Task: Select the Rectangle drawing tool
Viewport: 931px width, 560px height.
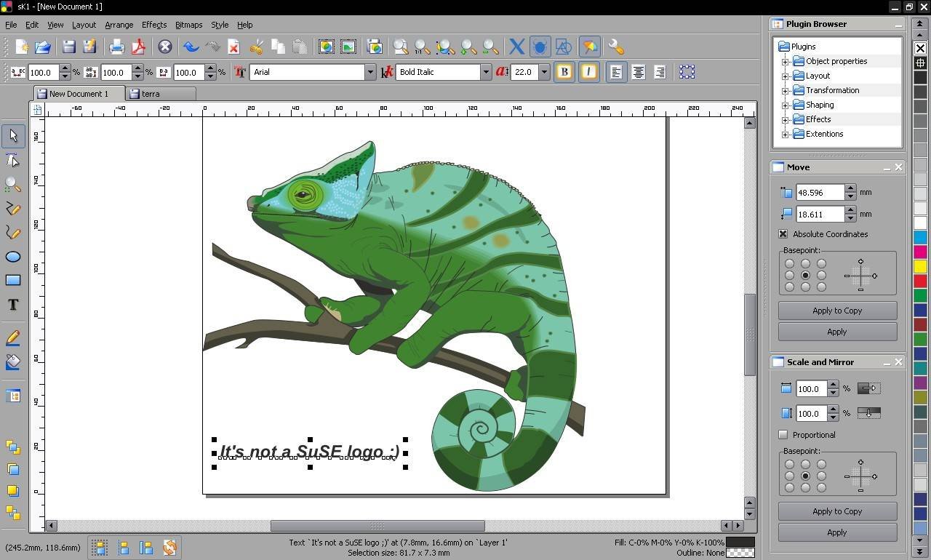Action: click(x=13, y=281)
